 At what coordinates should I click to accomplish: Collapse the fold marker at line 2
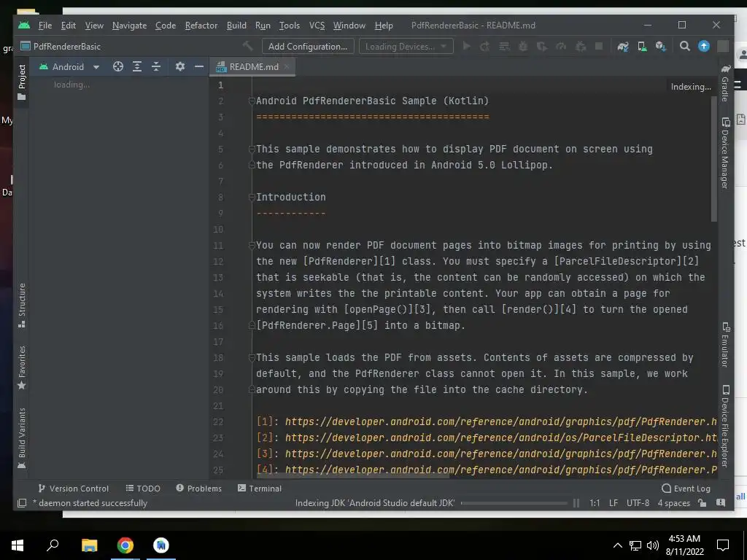pos(252,101)
